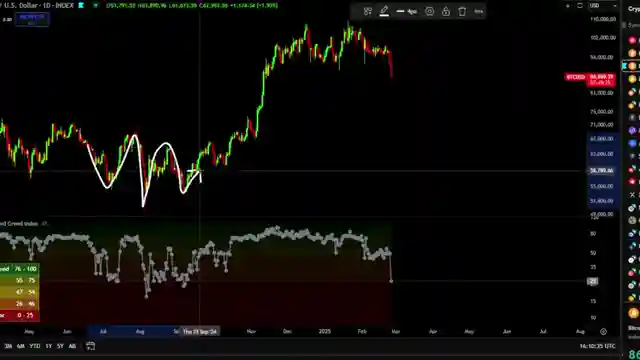Set time range to 3M
Image resolution: width=640 pixels, height=360 pixels.
tap(8, 346)
